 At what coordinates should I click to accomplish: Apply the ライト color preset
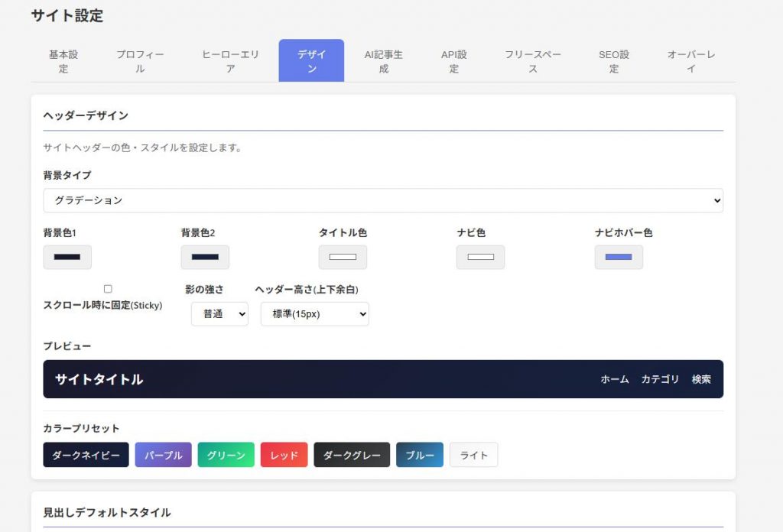click(473, 455)
